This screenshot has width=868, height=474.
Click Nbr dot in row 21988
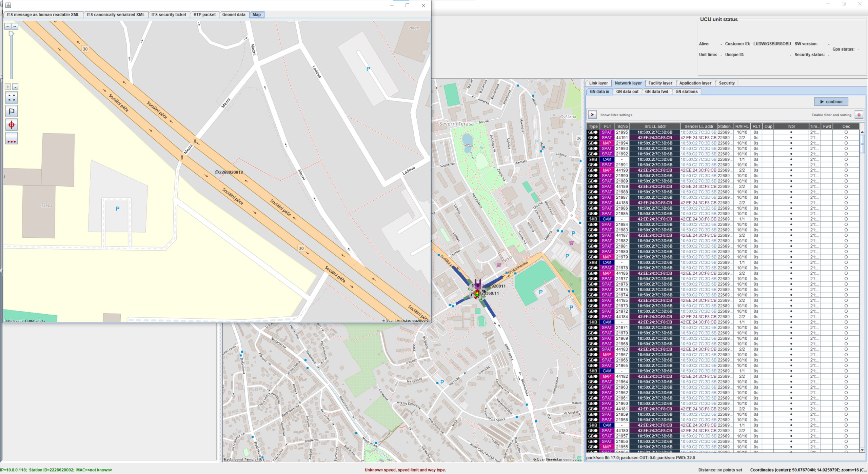point(791,192)
